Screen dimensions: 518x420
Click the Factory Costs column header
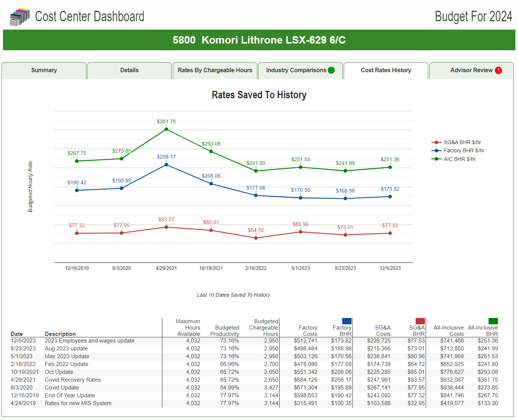(308, 331)
